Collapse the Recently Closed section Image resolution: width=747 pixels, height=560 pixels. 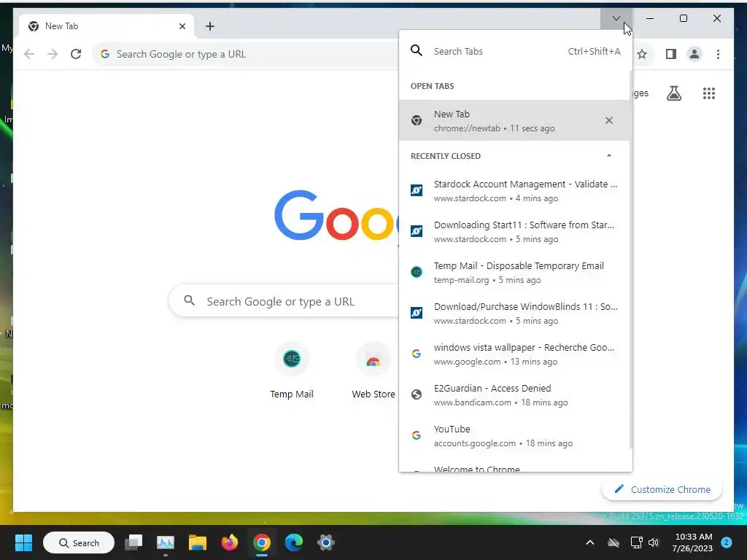pos(609,156)
